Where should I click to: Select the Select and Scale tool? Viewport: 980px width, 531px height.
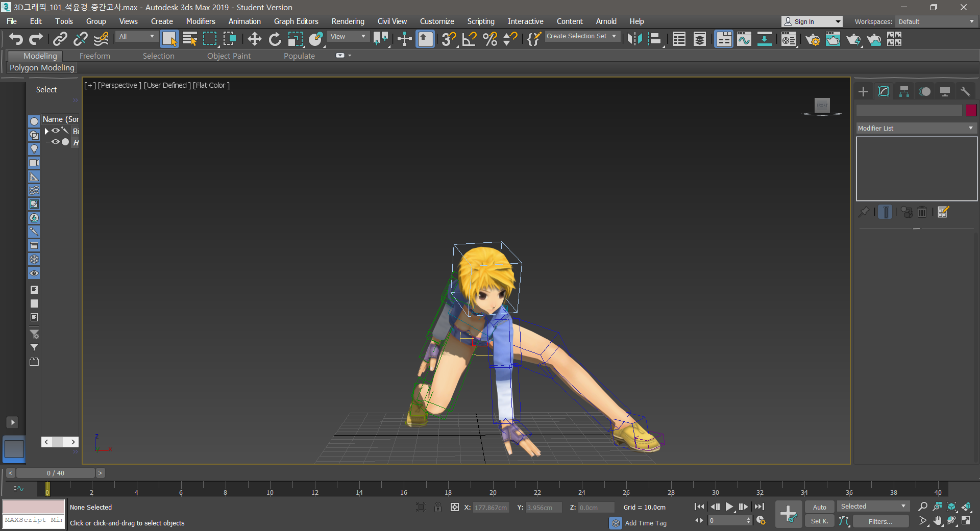pyautogui.click(x=295, y=39)
